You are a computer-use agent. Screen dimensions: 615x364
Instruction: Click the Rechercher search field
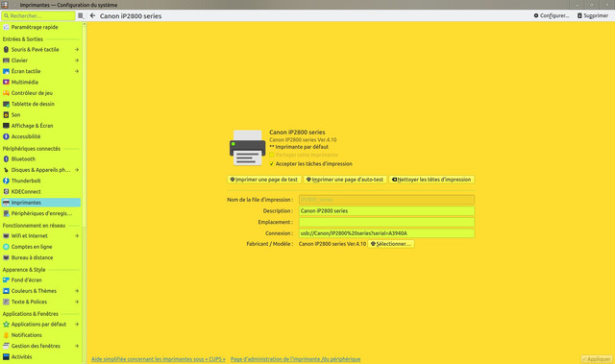[38, 15]
